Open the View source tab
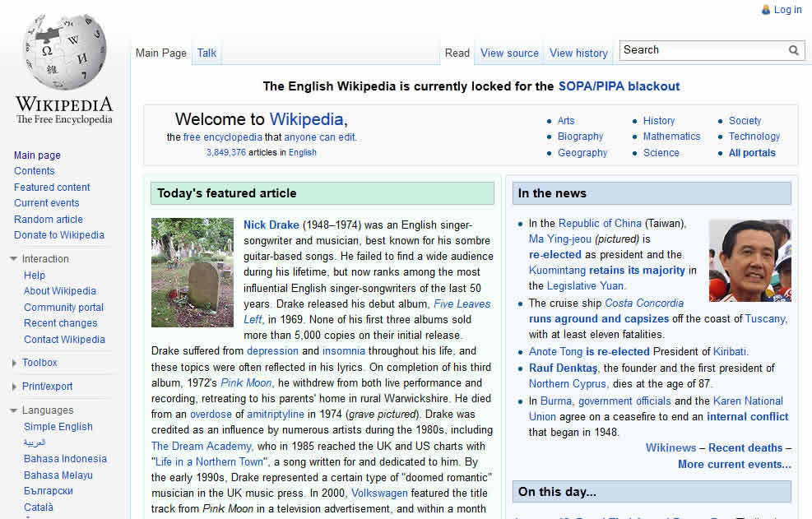This screenshot has height=519, width=812. tap(509, 53)
